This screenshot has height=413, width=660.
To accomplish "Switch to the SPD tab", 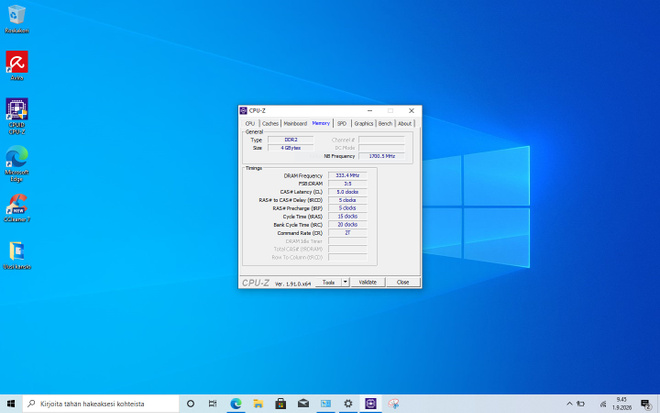I will tap(342, 123).
